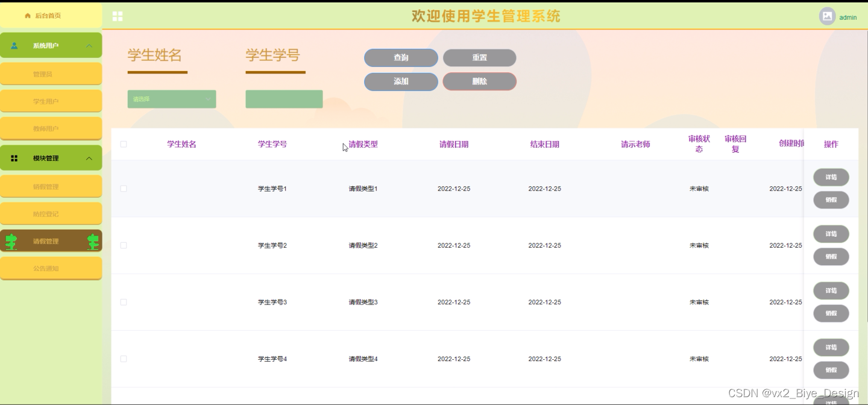
Task: Tick the checkbox for row 学生学号2
Action: click(124, 245)
